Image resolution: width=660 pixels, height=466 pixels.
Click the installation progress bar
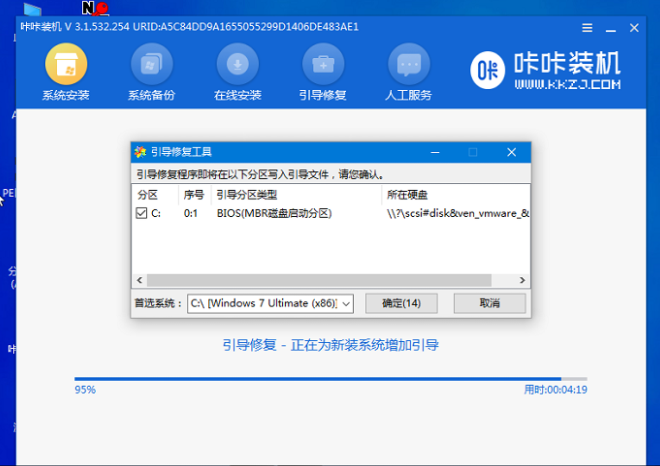[330, 379]
